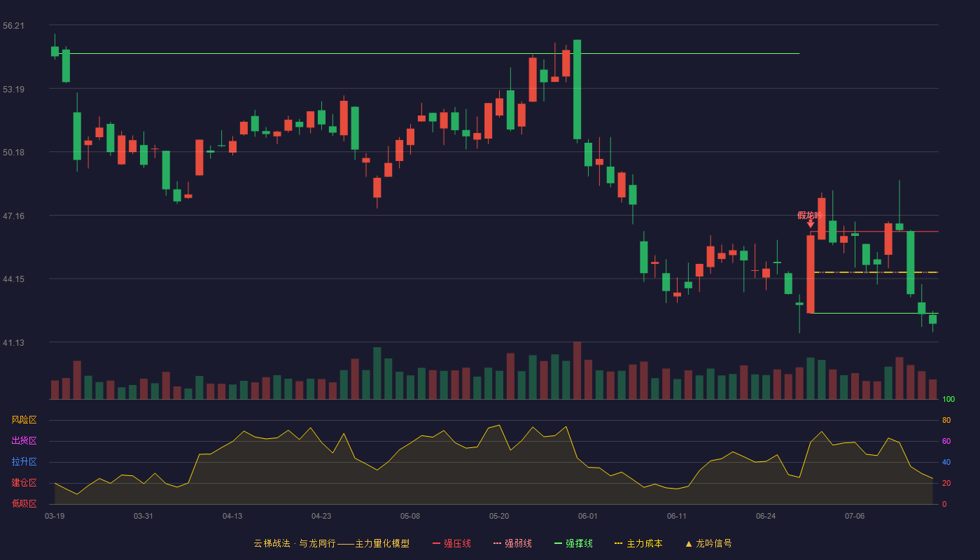
Task: Select the 出货区 zone label
Action: 24,441
